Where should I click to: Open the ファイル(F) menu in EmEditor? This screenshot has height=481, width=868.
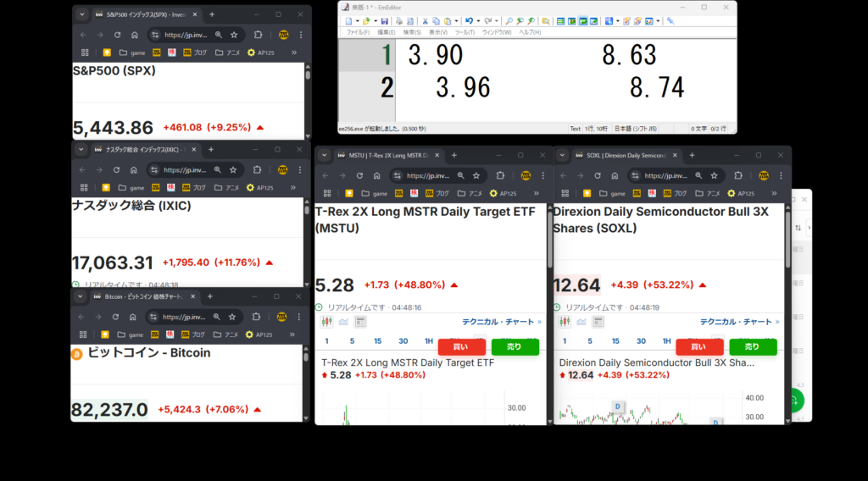click(x=358, y=33)
